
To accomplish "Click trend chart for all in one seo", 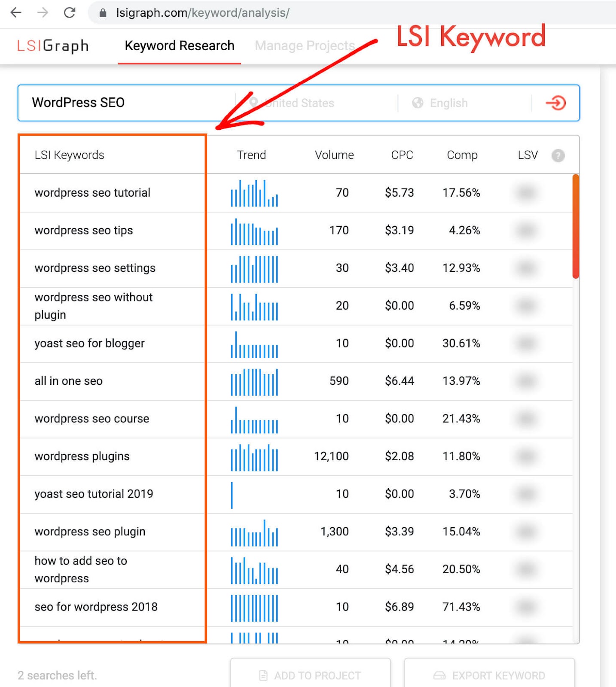I will (254, 382).
